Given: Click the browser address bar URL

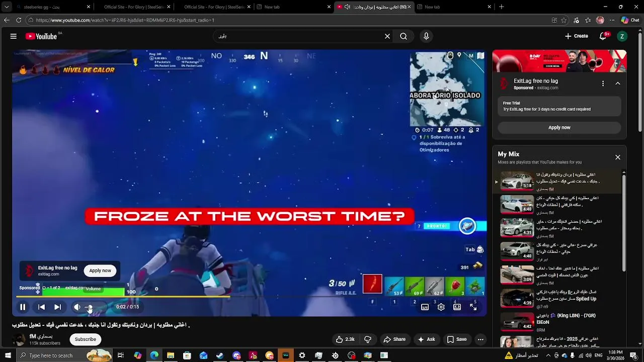Looking at the screenshot, I should [125, 20].
